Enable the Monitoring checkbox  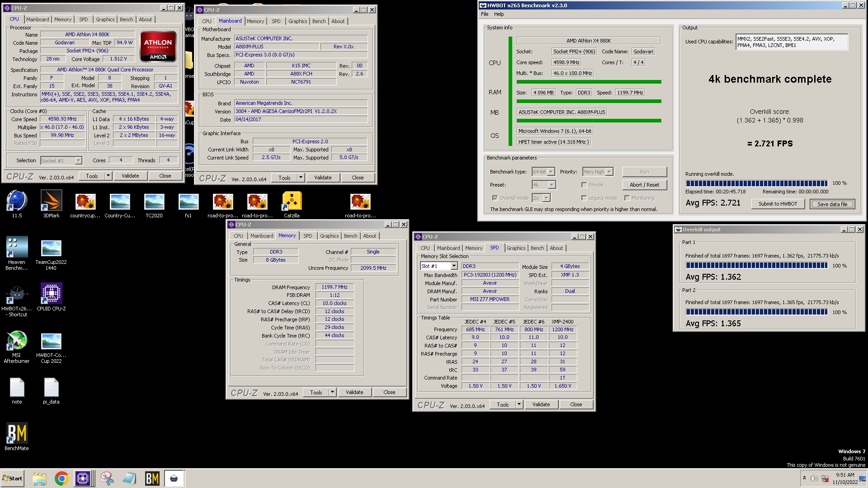(x=627, y=198)
